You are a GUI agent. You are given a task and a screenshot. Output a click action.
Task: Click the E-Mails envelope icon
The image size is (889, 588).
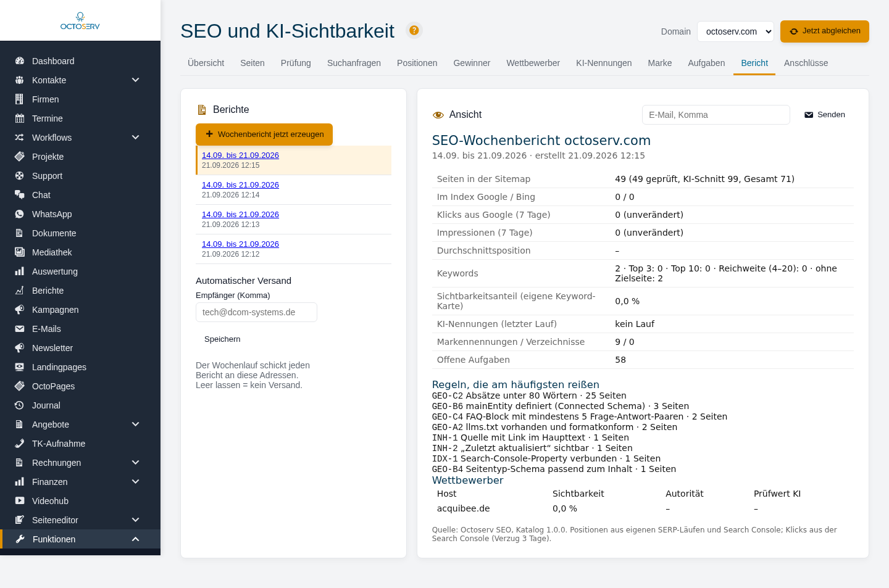point(20,329)
